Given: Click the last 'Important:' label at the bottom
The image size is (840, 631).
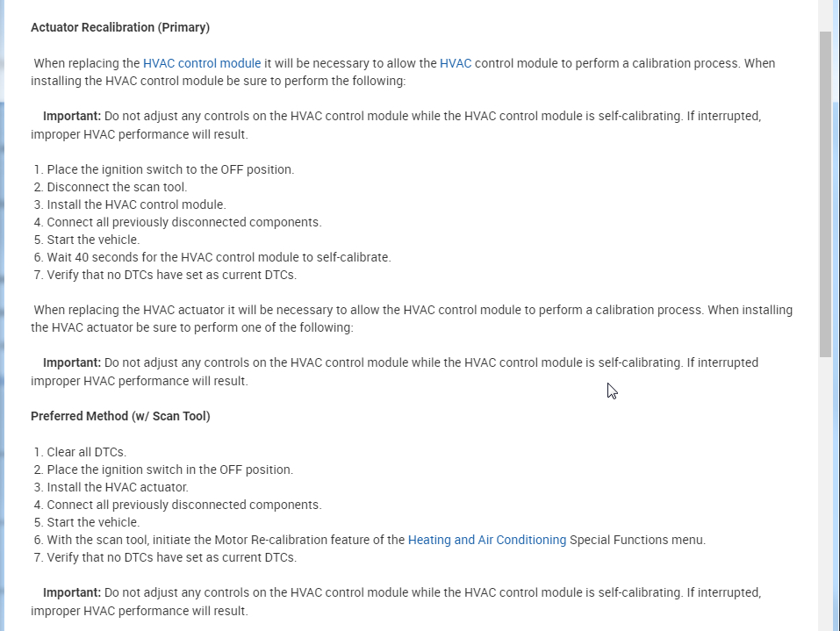Looking at the screenshot, I should (x=72, y=592).
